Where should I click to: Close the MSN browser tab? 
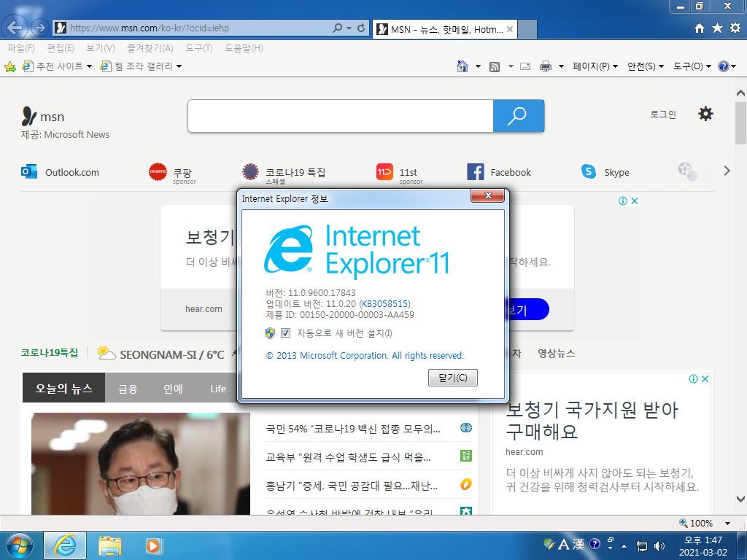[510, 29]
